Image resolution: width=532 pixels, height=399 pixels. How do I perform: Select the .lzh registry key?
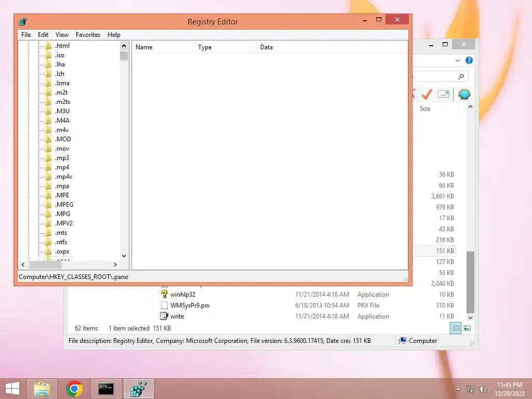point(60,74)
